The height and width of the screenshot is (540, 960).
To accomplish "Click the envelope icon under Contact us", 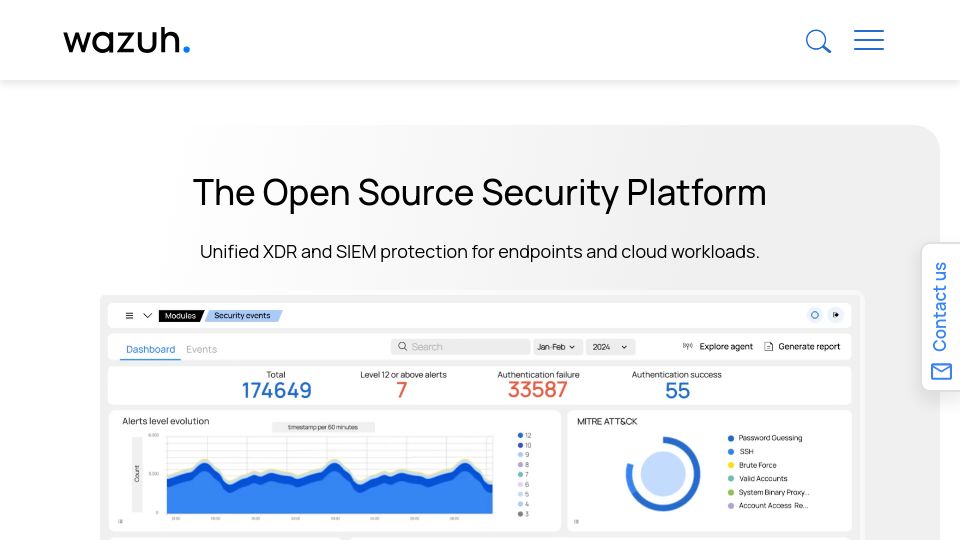I will [x=941, y=371].
